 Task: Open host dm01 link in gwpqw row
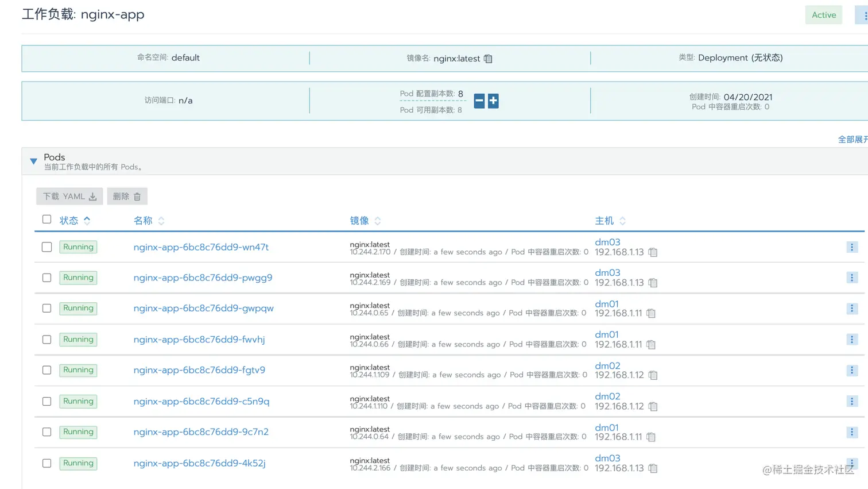pyautogui.click(x=607, y=304)
